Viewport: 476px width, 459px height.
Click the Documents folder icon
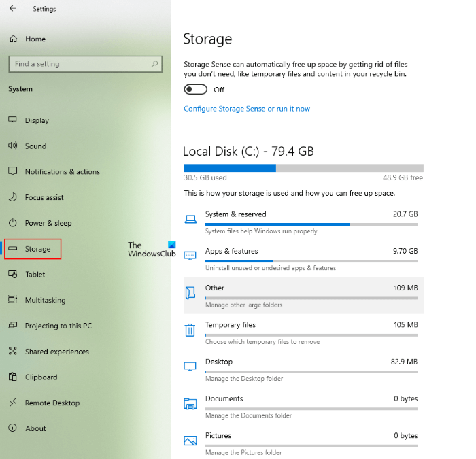point(190,403)
